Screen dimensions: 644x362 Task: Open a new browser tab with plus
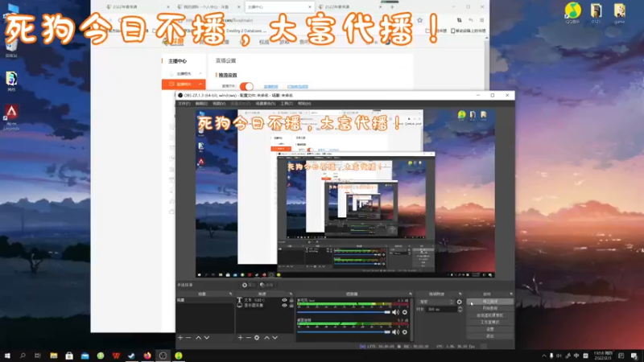click(392, 6)
